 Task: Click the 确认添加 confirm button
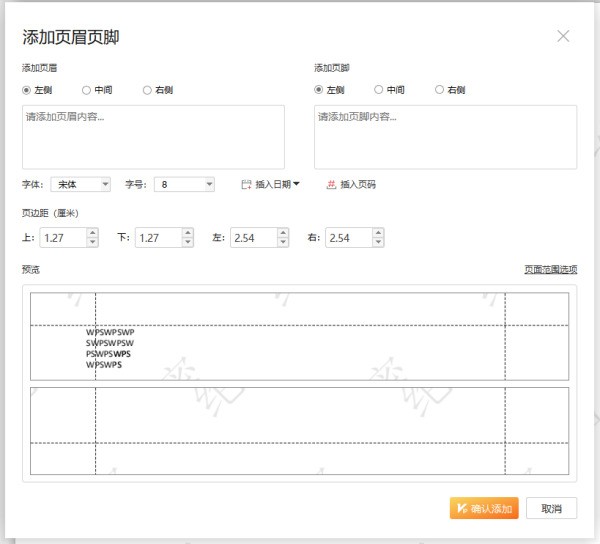point(484,508)
